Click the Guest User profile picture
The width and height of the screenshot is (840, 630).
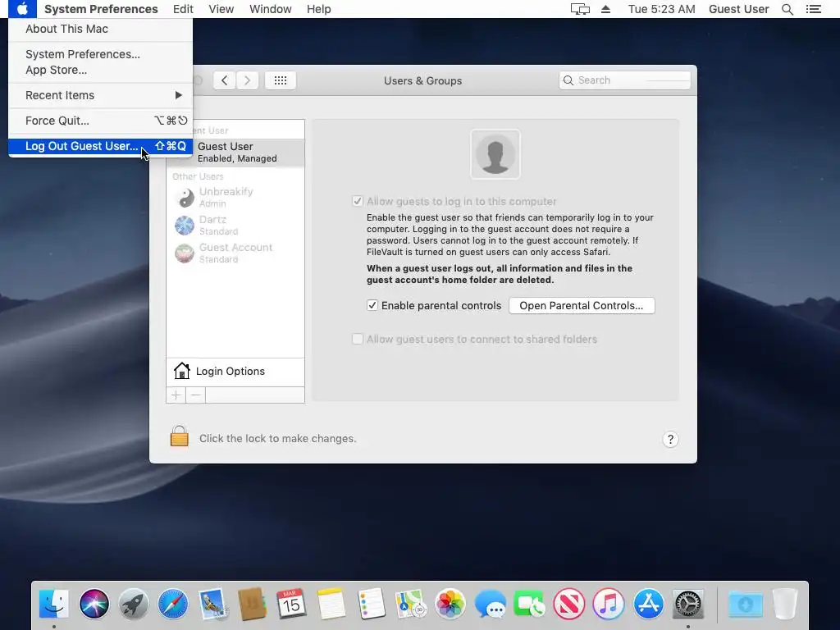pos(495,154)
